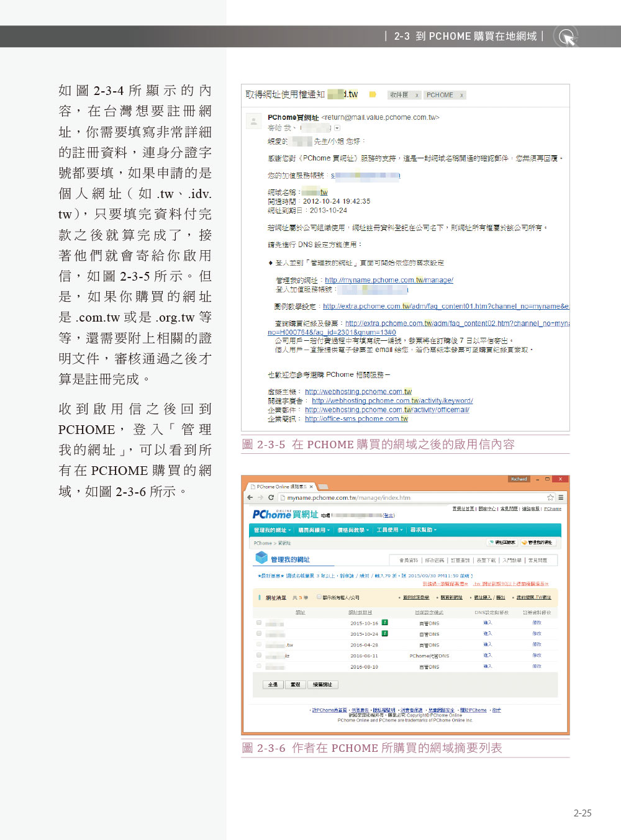Select the checkbox for the 2016-06-11 domain row
Screen dimensions: 621x840
click(x=259, y=655)
